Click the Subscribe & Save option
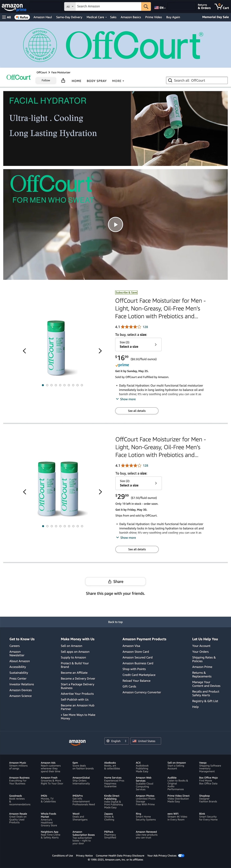Screen dimensions: 231x868 (x=127, y=293)
